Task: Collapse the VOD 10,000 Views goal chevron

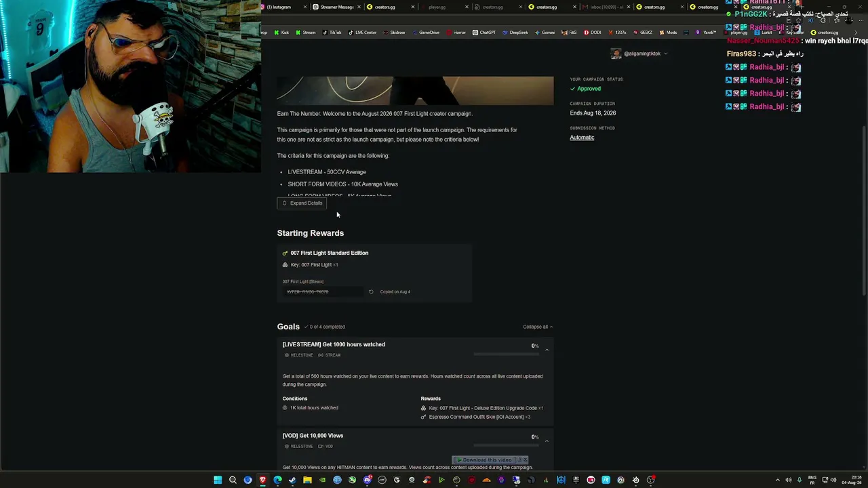Action: coord(547,441)
